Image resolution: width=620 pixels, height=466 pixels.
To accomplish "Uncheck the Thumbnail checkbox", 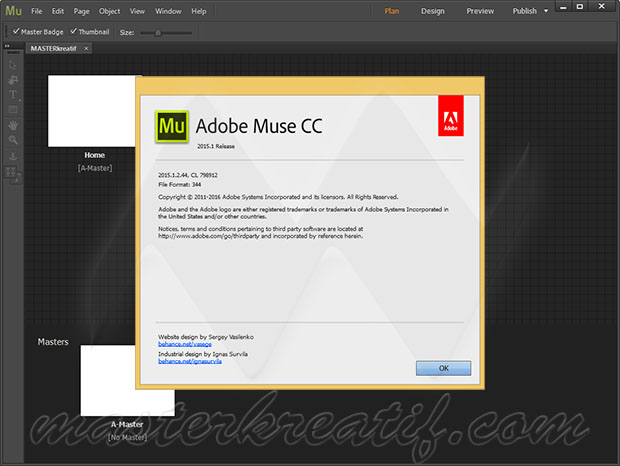I will [74, 31].
